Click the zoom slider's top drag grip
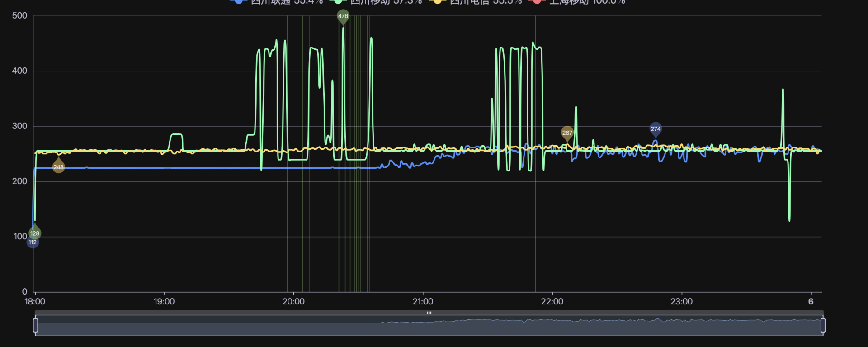The height and width of the screenshot is (347, 868). [429, 313]
